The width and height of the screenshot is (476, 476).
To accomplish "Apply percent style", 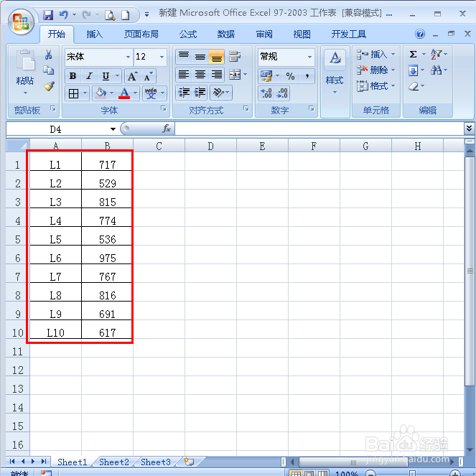I will tap(290, 76).
